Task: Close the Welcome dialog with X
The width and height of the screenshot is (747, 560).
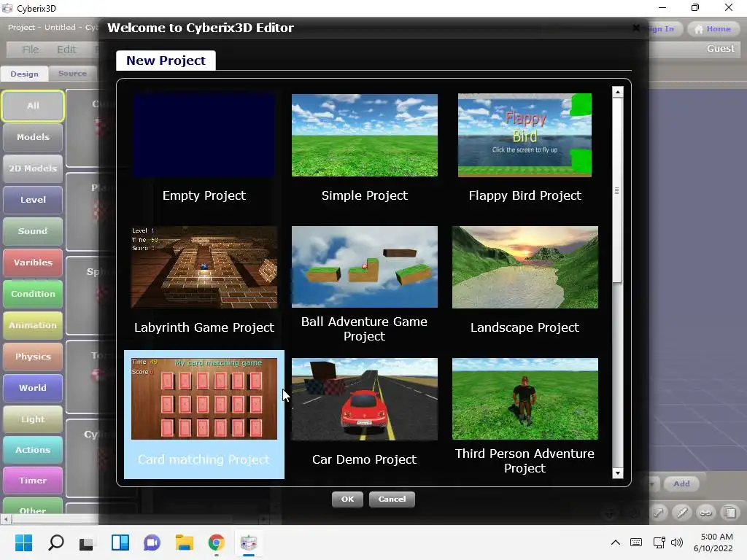Action: click(636, 28)
